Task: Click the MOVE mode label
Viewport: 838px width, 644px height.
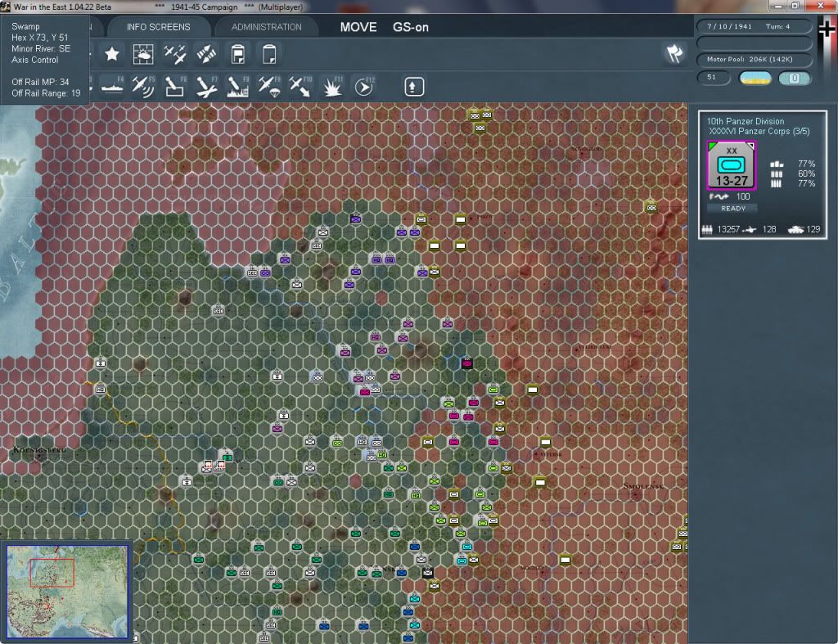Action: click(358, 27)
